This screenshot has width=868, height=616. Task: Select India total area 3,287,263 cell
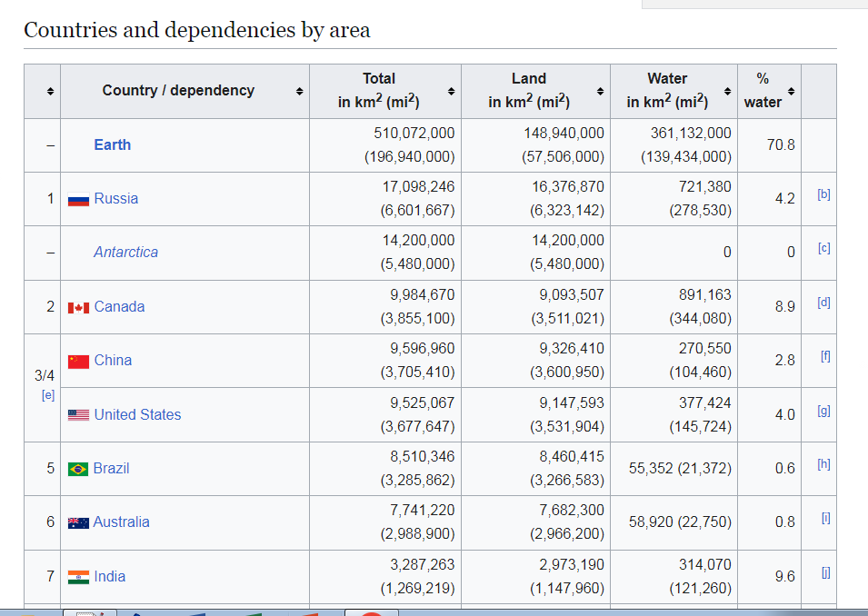pos(385,576)
